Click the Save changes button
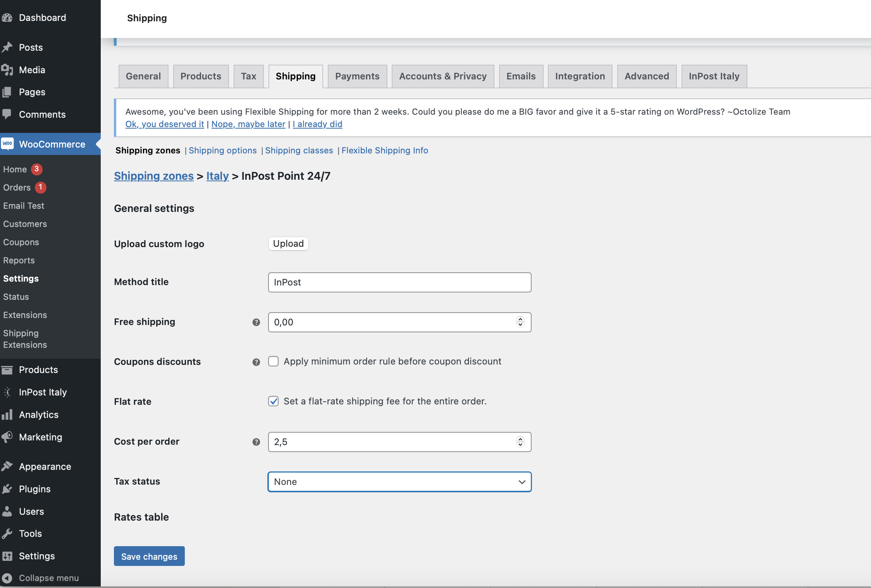 point(149,556)
